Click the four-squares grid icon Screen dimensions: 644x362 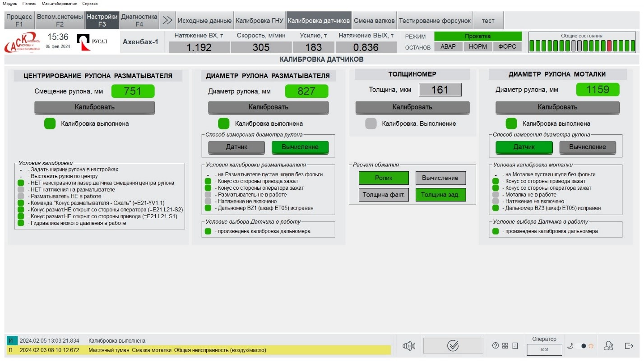click(x=505, y=346)
